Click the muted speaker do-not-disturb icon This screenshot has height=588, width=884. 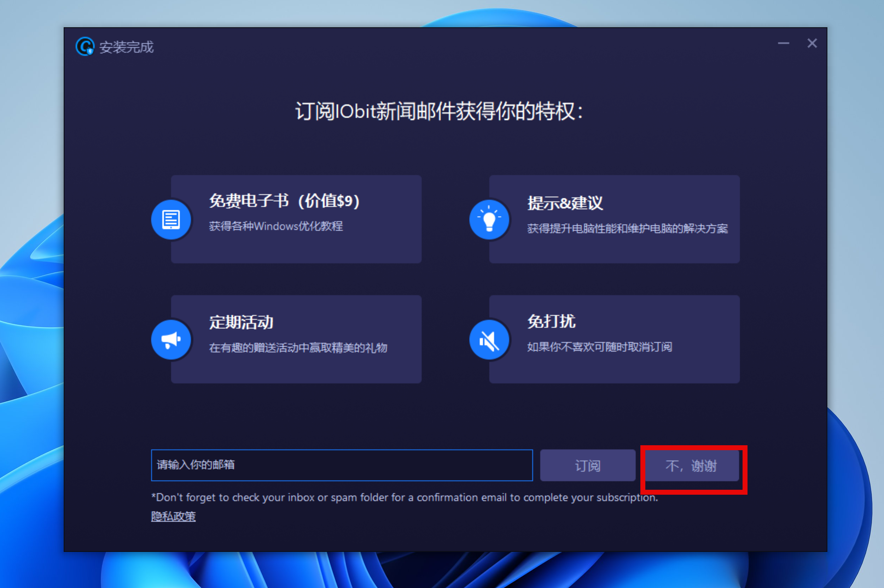click(x=489, y=340)
